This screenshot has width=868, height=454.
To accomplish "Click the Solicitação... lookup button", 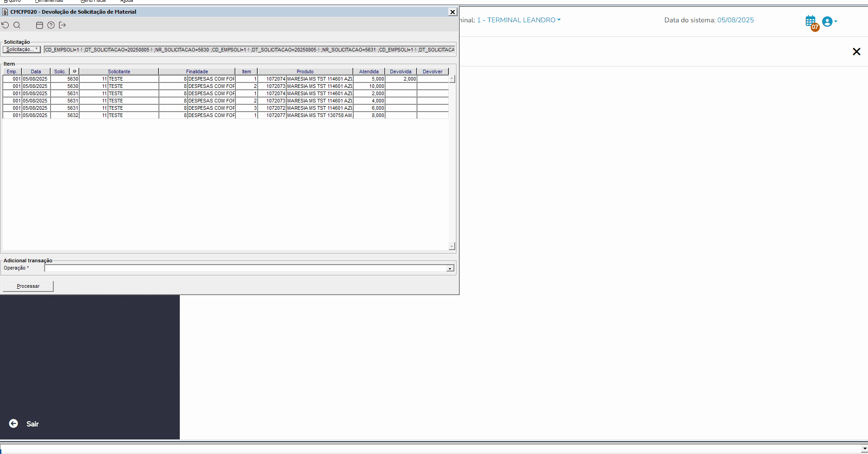I will point(22,50).
